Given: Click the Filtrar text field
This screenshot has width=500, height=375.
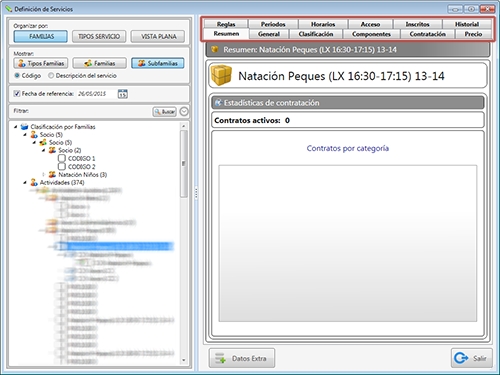Looking at the screenshot, I should click(x=90, y=111).
